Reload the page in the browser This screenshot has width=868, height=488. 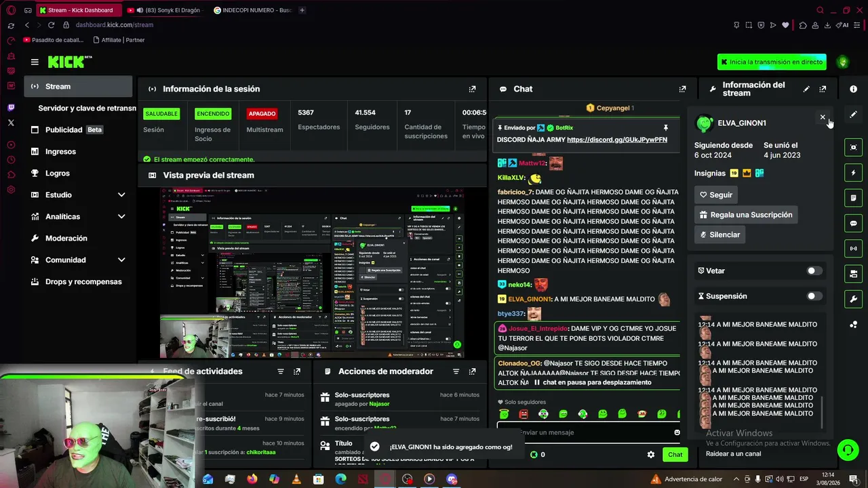coord(51,25)
